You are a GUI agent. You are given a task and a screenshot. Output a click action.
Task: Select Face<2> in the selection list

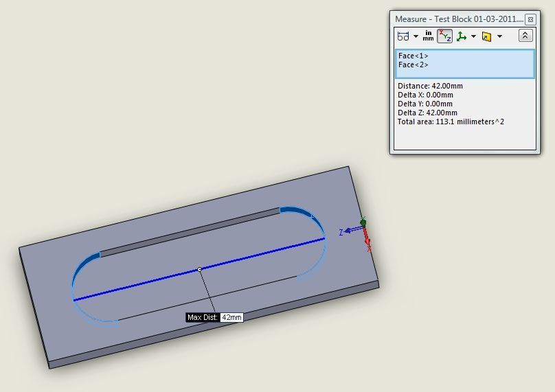click(414, 65)
